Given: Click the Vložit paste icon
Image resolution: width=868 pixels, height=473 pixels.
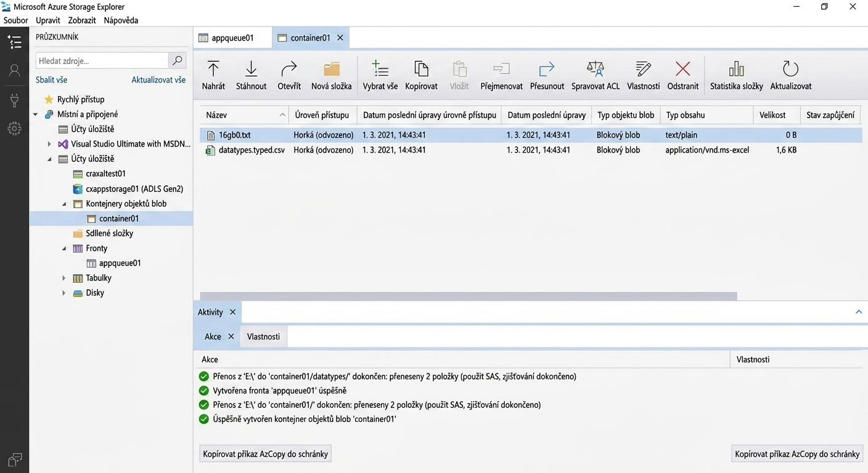Looking at the screenshot, I should coord(459,68).
